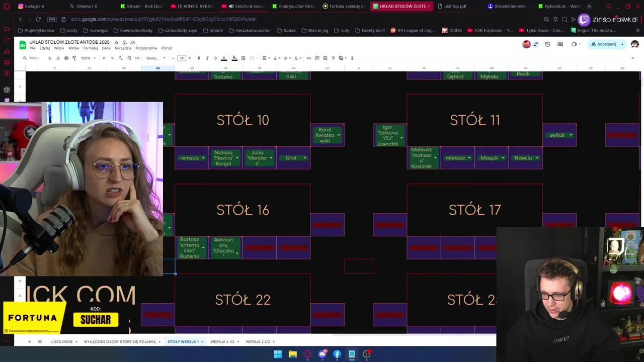This screenshot has width=644, height=362.
Task: Open the Edytuj menu
Action: (x=44, y=48)
